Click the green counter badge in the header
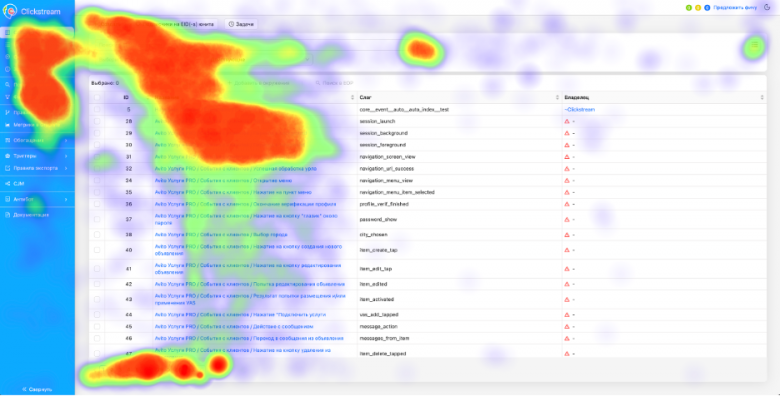Viewport: 780px width, 396px height. [x=688, y=8]
